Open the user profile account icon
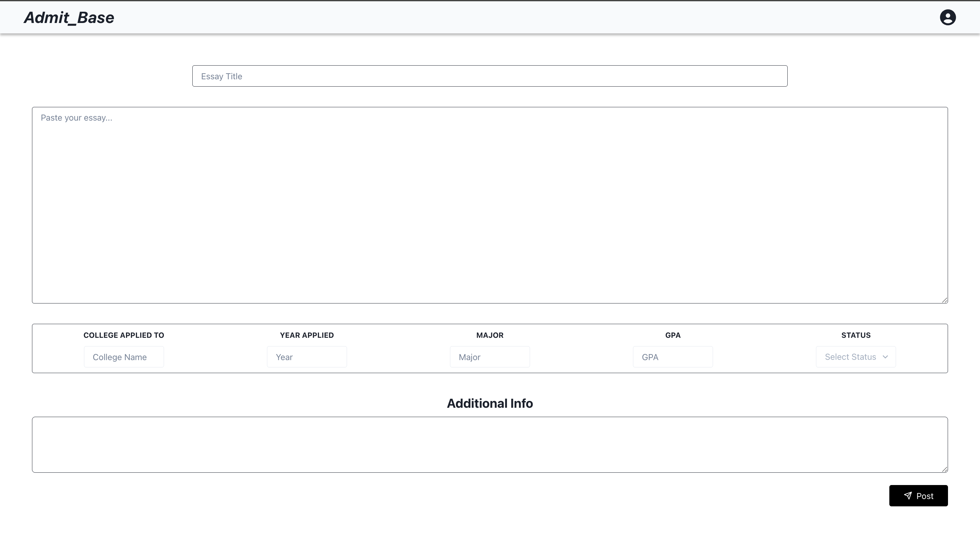This screenshot has width=980, height=533. point(947,17)
